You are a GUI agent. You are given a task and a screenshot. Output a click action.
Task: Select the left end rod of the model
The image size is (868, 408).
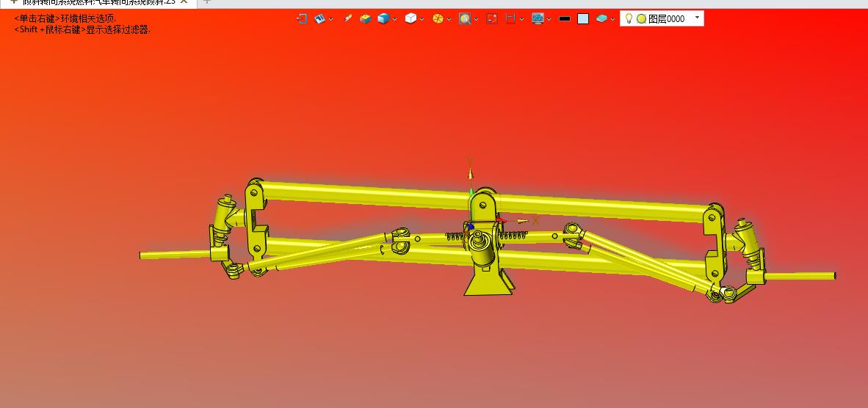click(174, 255)
